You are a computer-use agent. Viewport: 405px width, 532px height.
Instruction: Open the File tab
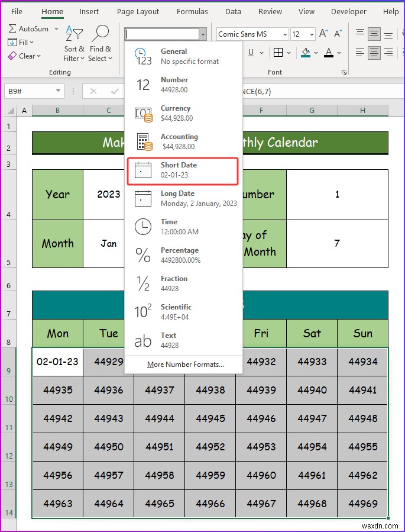[17, 11]
